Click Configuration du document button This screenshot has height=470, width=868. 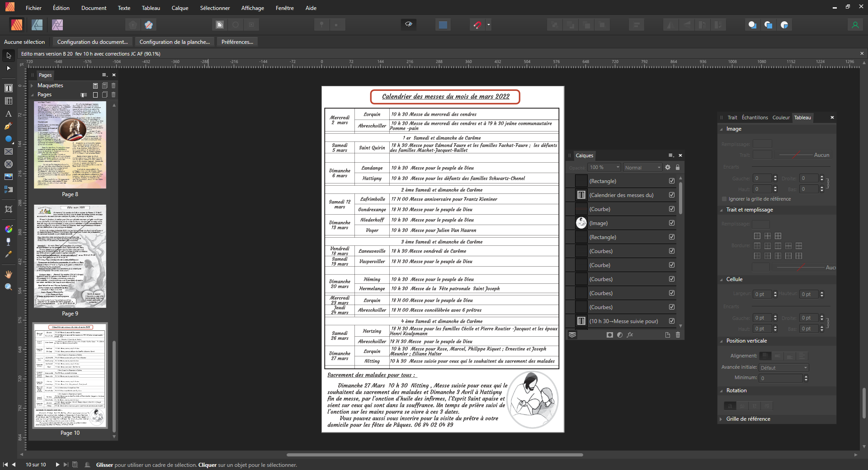coord(93,42)
